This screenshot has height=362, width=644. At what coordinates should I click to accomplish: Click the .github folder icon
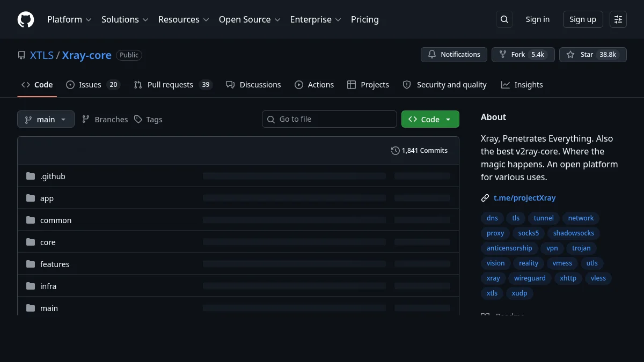[x=31, y=176]
